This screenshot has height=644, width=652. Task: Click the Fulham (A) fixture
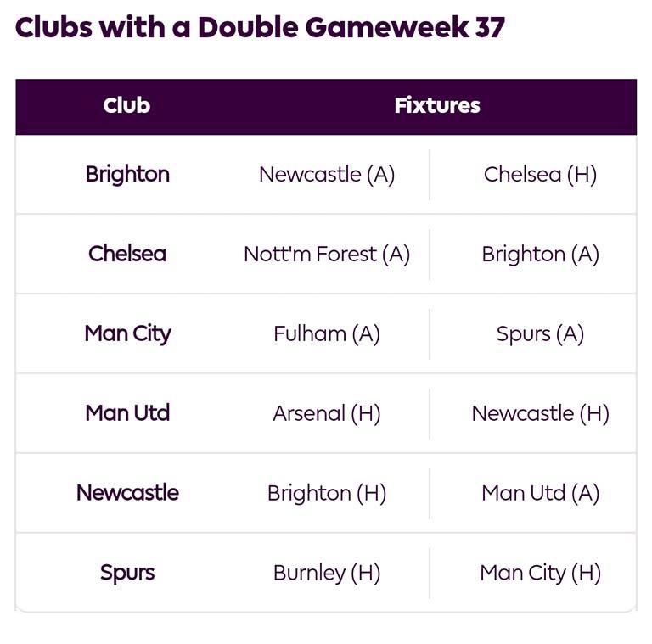tap(327, 334)
